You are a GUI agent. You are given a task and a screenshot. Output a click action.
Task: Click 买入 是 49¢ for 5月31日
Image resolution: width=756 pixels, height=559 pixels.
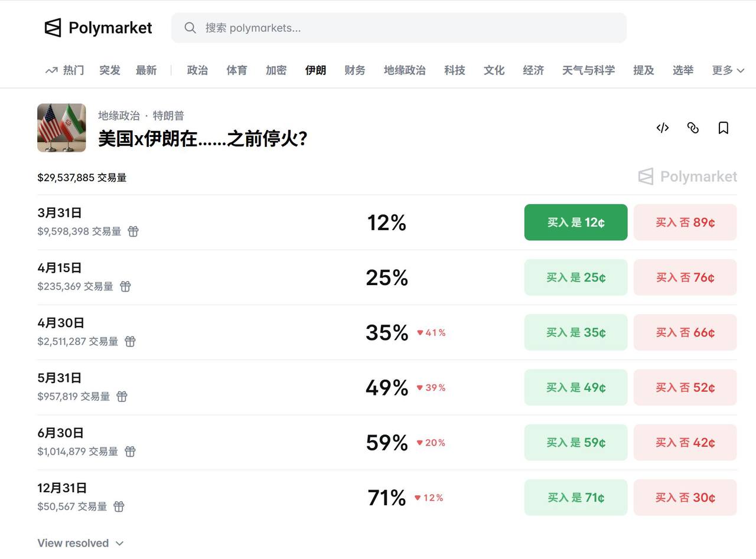pyautogui.click(x=575, y=387)
